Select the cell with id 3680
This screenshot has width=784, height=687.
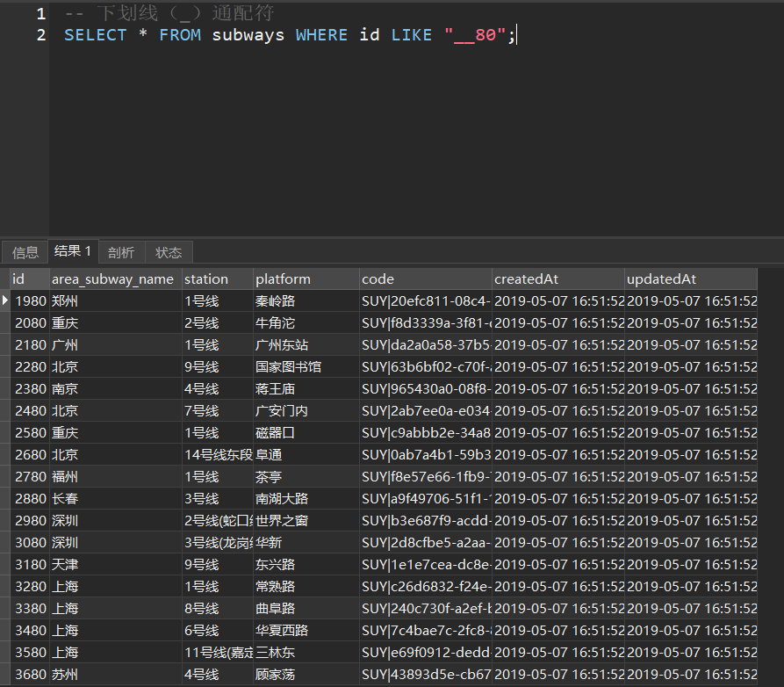(30, 675)
